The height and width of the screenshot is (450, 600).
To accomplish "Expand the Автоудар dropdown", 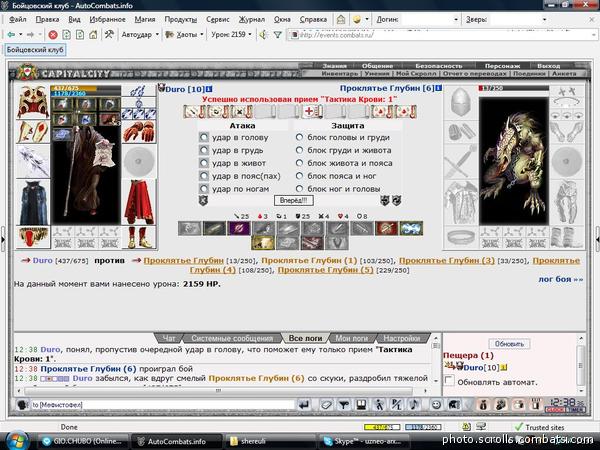I will click(x=157, y=34).
